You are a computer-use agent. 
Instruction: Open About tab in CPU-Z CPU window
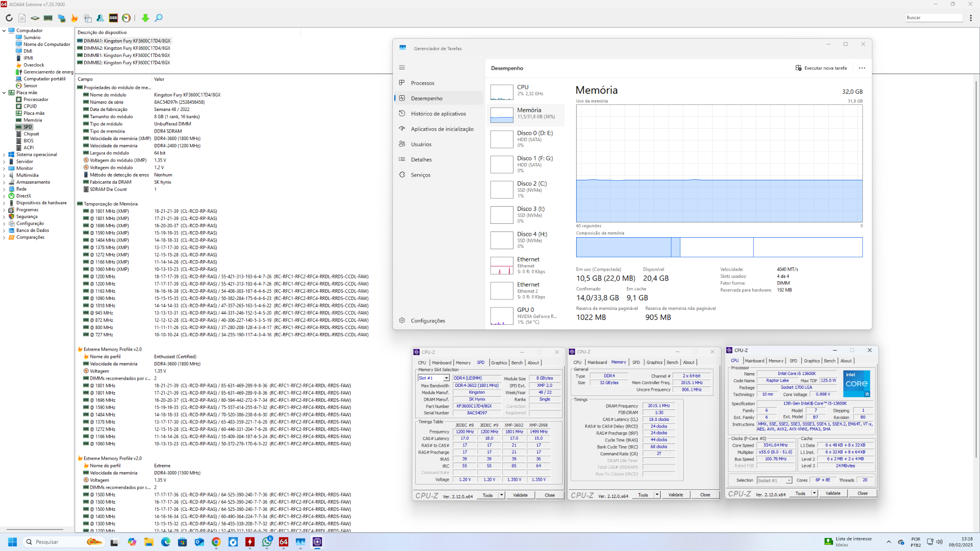pos(846,361)
